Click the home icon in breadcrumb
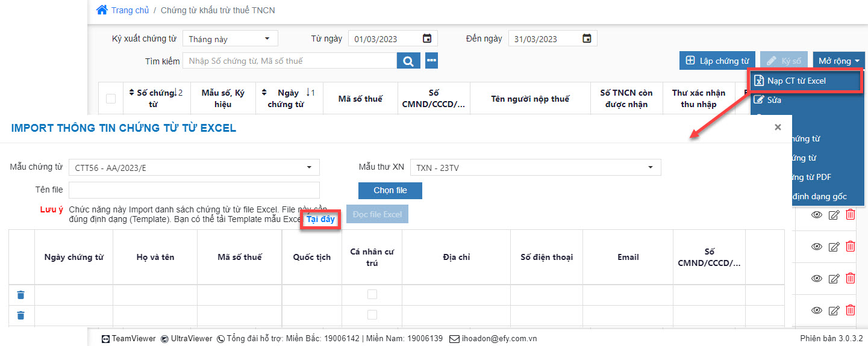868x346 pixels. (x=102, y=10)
